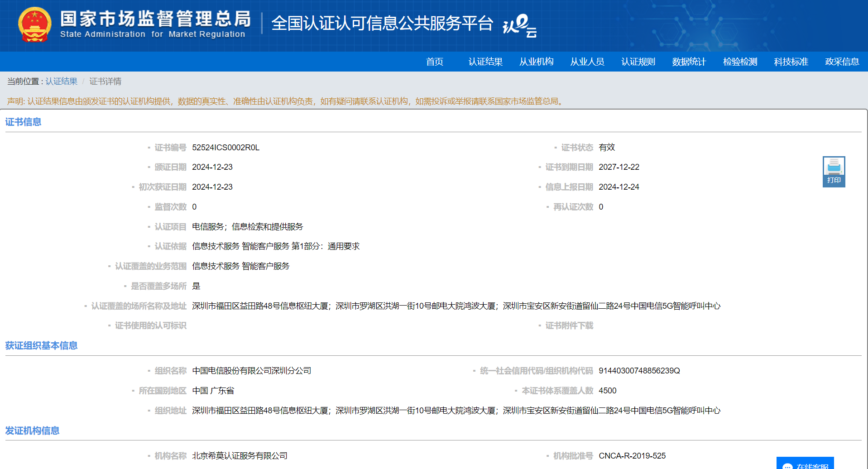Select 从业人员 in the top navigation
868x469 pixels.
[587, 62]
